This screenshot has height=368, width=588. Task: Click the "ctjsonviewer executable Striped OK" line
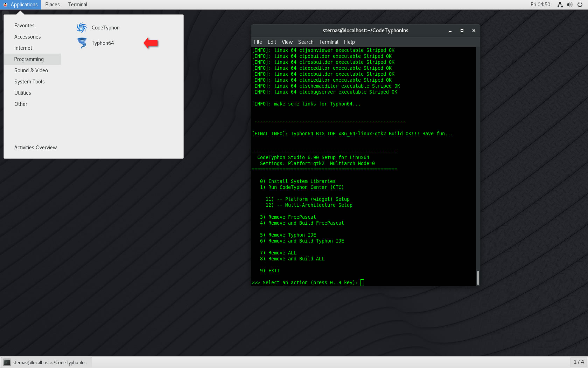point(323,50)
